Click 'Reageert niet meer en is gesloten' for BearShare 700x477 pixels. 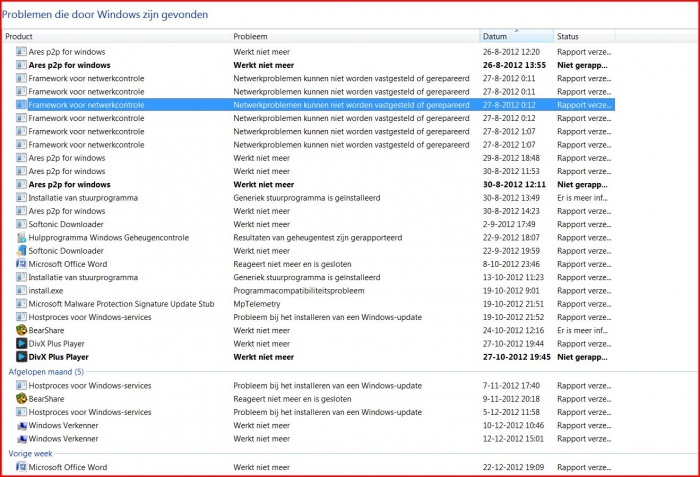click(x=292, y=398)
